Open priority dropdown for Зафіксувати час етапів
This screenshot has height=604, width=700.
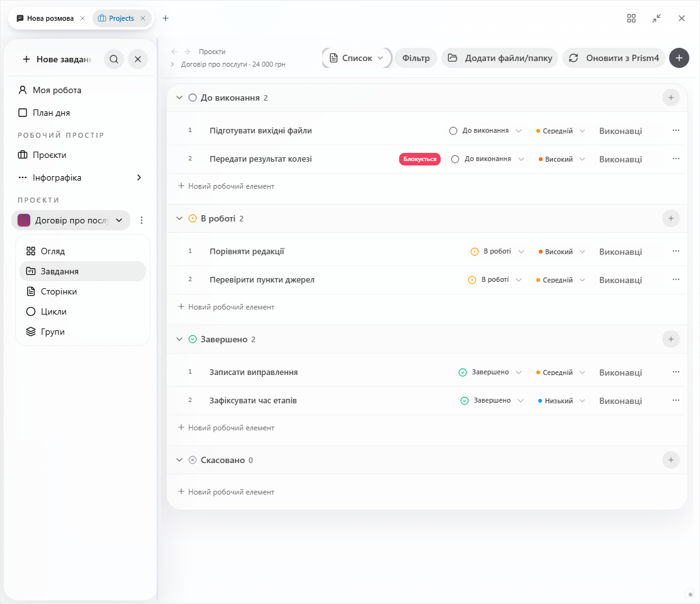(562, 401)
